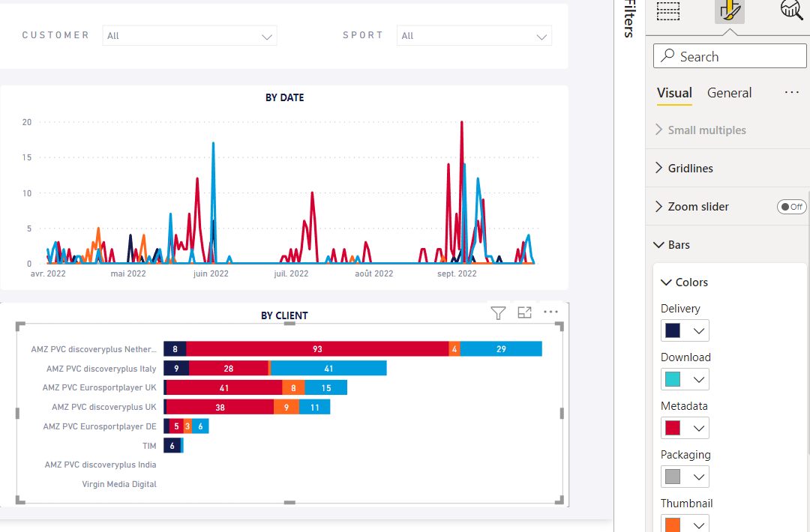Open the Packaging color dropdown arrow
The image size is (810, 532).
coord(698,477)
